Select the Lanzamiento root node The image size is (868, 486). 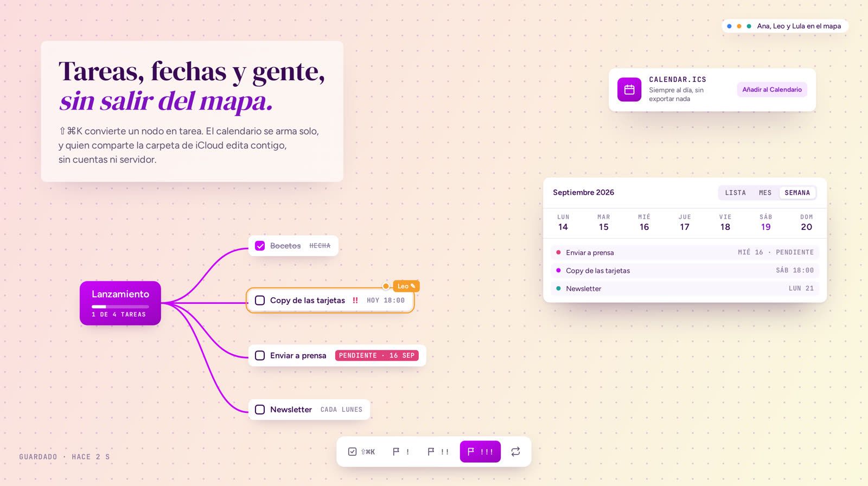(120, 303)
